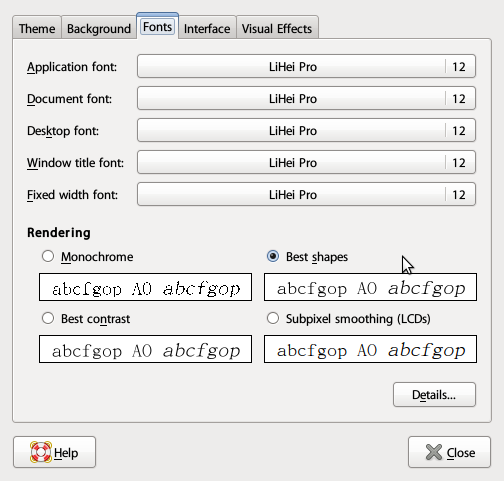504x481 pixels.
Task: Click the X icon on Close button
Action: 434,452
